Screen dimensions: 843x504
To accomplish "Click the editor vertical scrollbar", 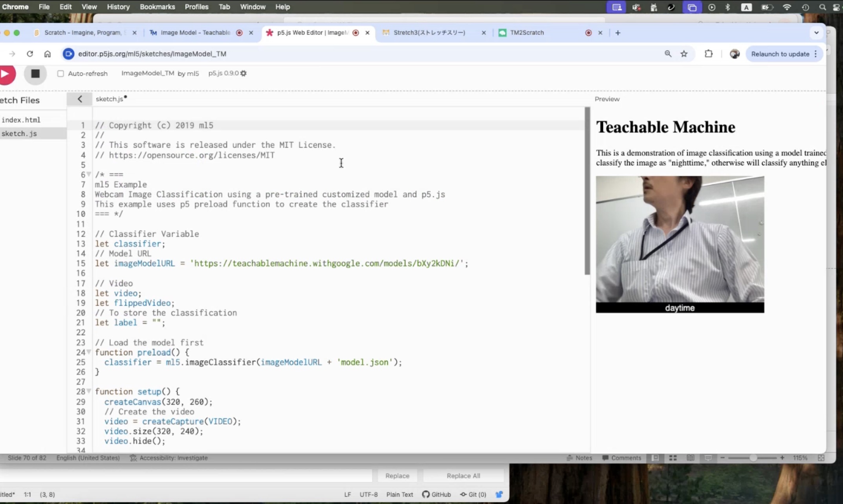I will [x=587, y=191].
